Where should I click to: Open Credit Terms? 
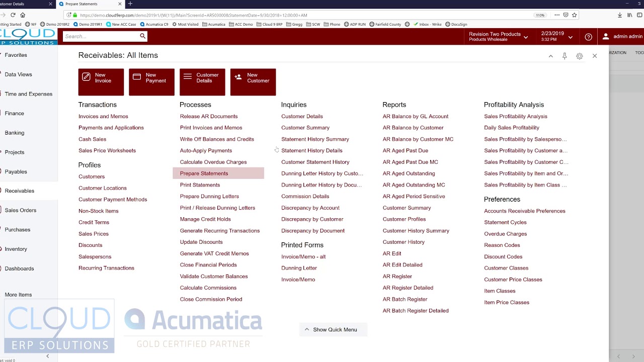(94, 222)
